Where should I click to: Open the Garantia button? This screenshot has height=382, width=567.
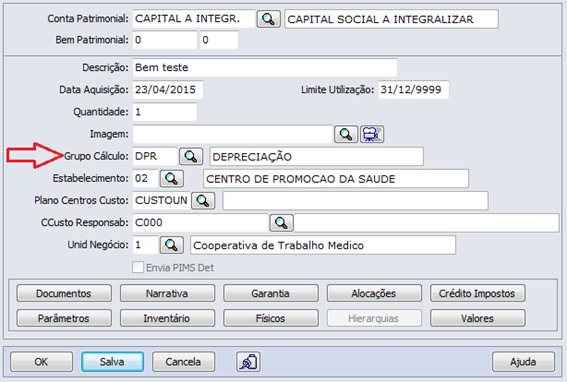271,293
